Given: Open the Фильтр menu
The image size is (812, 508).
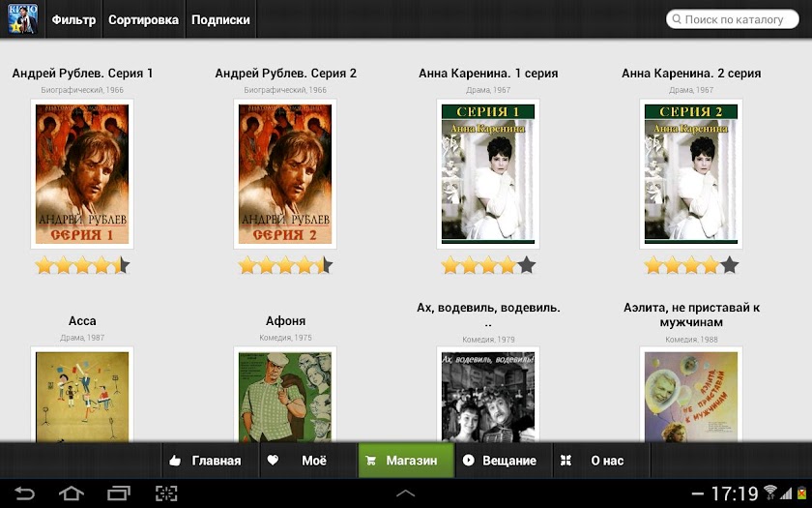Looking at the screenshot, I should pyautogui.click(x=73, y=19).
